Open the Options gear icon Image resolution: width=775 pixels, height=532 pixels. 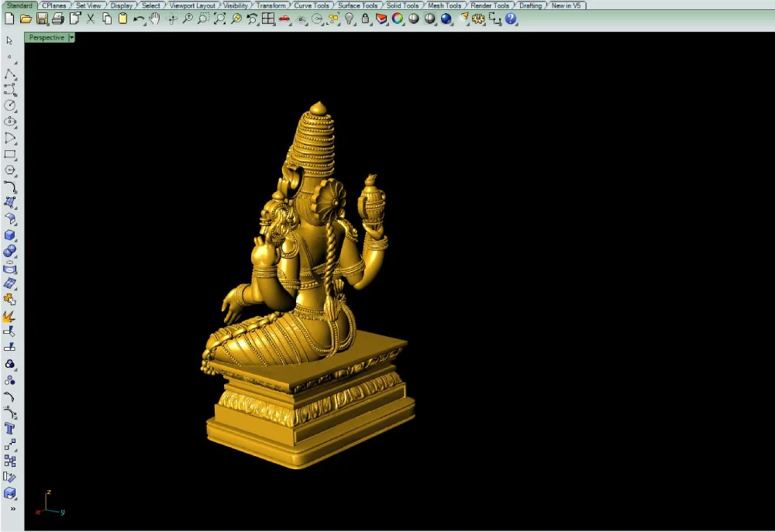[x=478, y=19]
